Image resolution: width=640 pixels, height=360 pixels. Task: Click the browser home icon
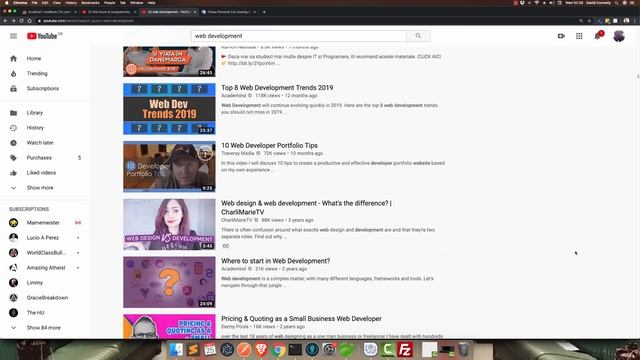coord(29,20)
